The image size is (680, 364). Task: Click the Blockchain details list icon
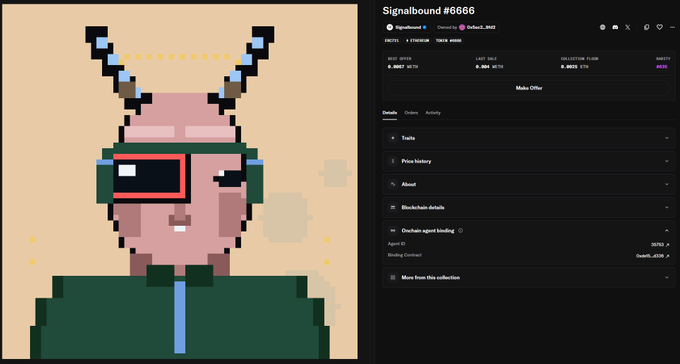(393, 207)
